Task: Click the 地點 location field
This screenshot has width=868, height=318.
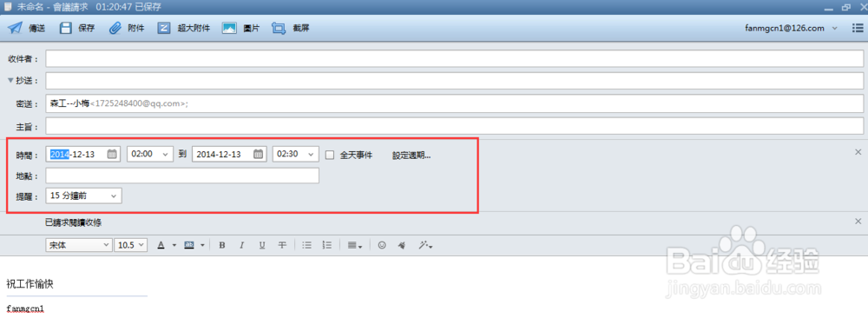Action: 182,176
